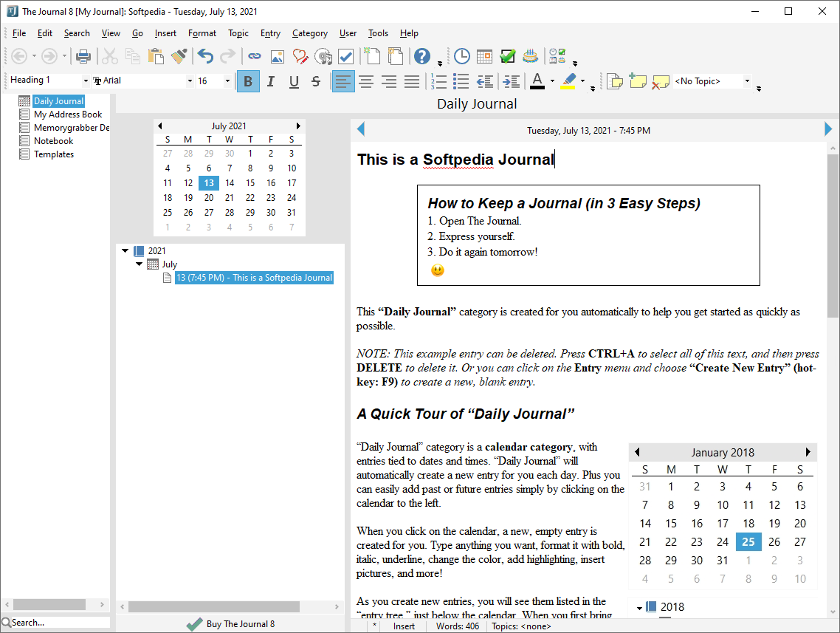Viewport: 840px width, 633px height.
Task: Click the combined reminders and tasks overview icon
Action: (557, 56)
